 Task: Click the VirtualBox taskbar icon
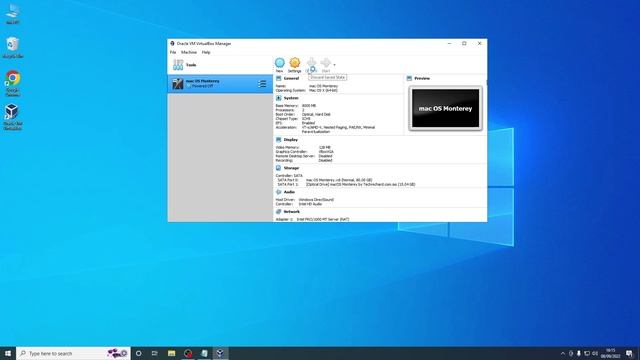coord(220,353)
